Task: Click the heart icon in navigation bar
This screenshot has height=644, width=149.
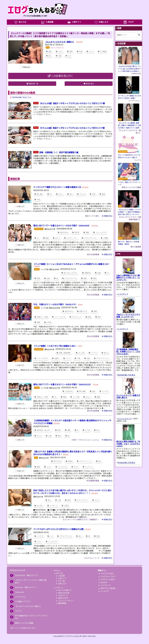Action: pos(96,22)
